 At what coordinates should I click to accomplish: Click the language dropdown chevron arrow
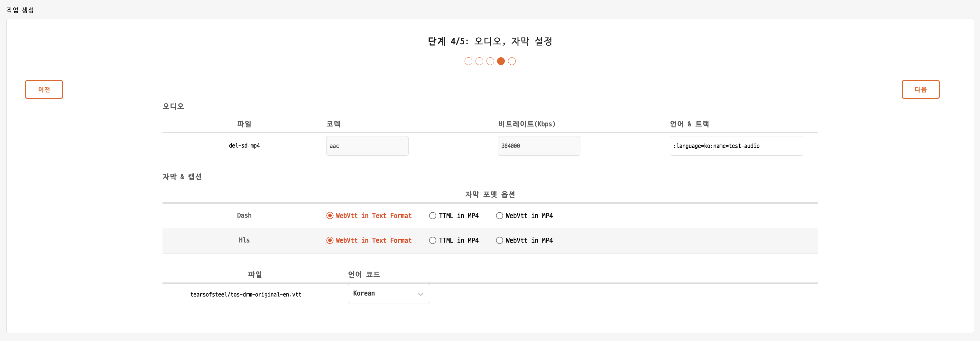pyautogui.click(x=420, y=294)
